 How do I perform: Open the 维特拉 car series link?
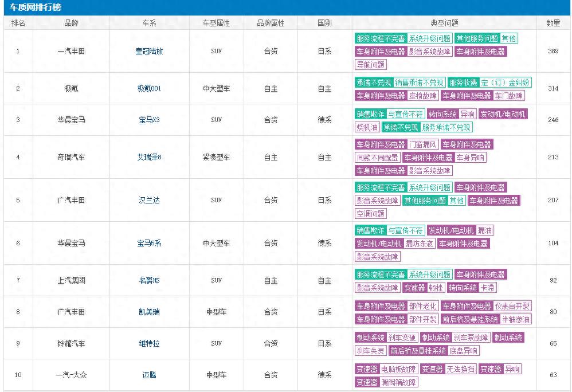click(x=149, y=343)
